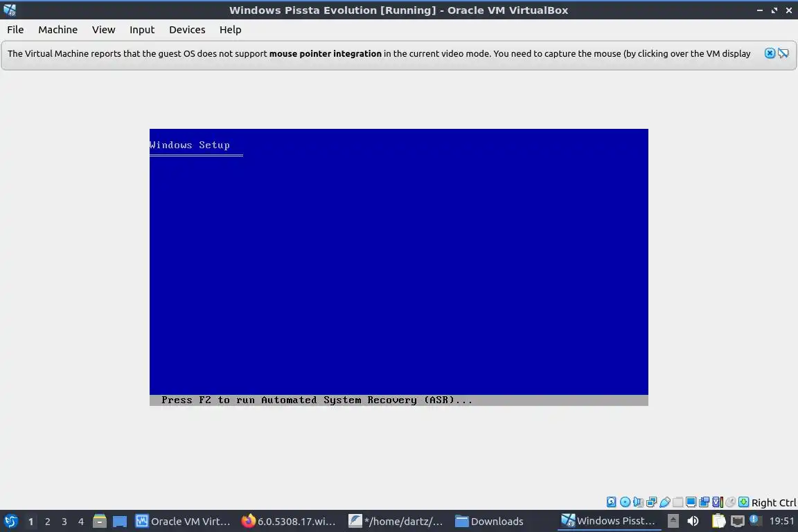Click the update notifier tray icon
798x532 pixels.
point(755,520)
